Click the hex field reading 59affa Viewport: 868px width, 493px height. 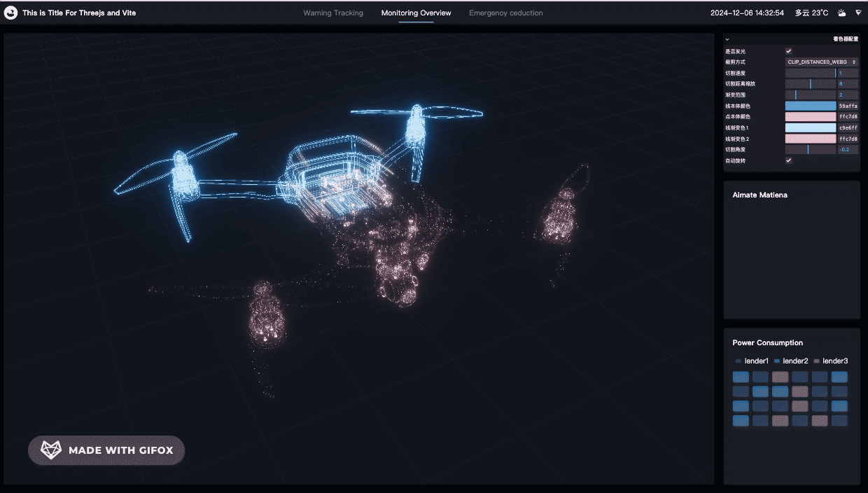[x=848, y=106]
